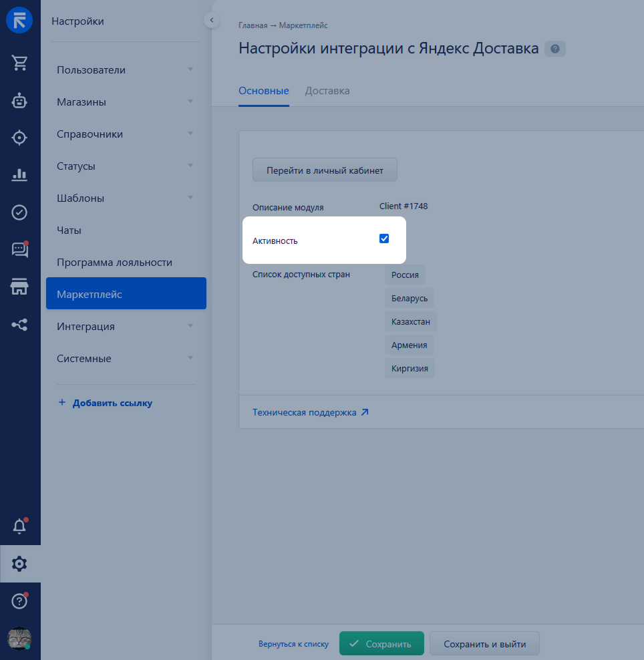Image resolution: width=644 pixels, height=660 pixels.
Task: Click the storefront icon in sidebar
Action: (19, 287)
